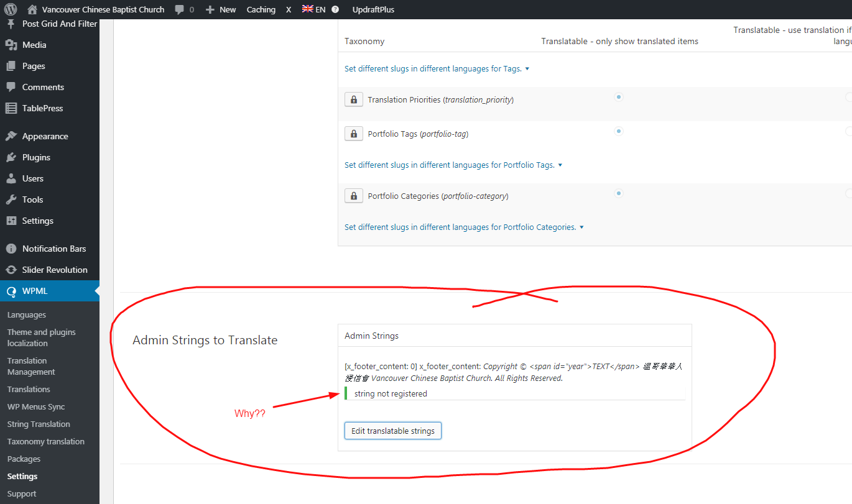Click Edit translatable strings button
This screenshot has width=852, height=504.
point(393,431)
